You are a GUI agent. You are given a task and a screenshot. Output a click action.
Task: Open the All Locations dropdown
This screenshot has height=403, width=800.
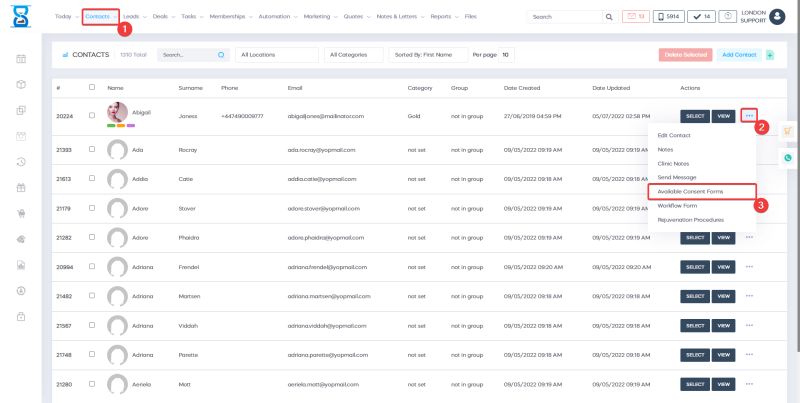point(277,55)
